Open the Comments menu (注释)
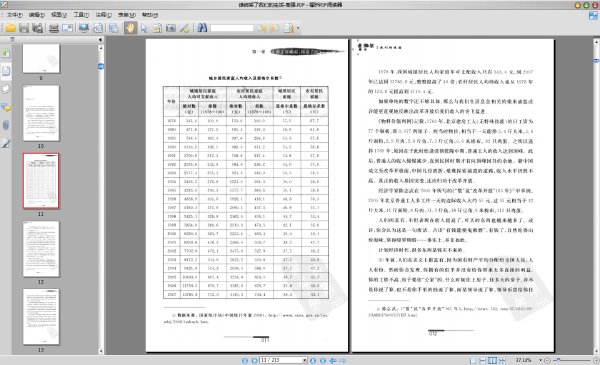The height and width of the screenshot is (365, 600). pos(104,15)
